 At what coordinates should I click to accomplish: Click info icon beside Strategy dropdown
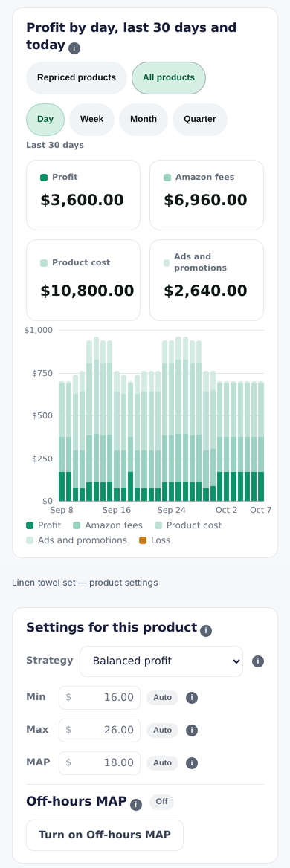coord(258,661)
